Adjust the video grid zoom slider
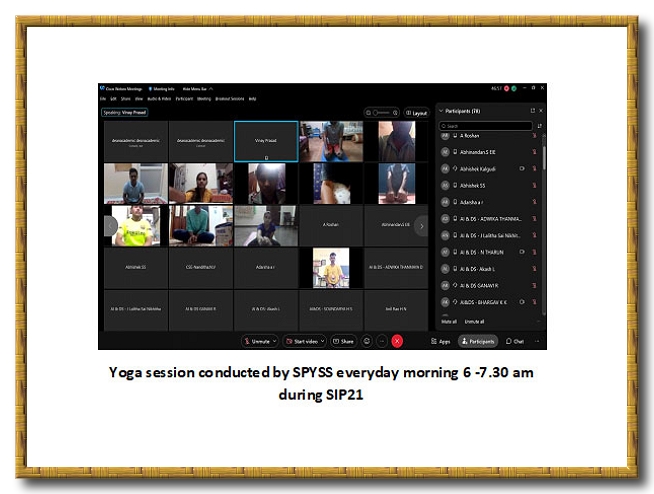The image size is (654, 494). (x=381, y=113)
